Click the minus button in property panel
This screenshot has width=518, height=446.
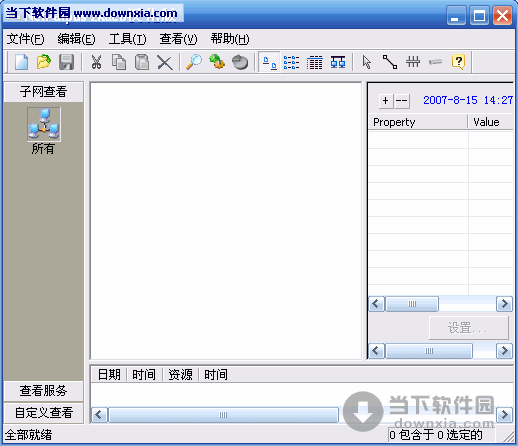[402, 101]
